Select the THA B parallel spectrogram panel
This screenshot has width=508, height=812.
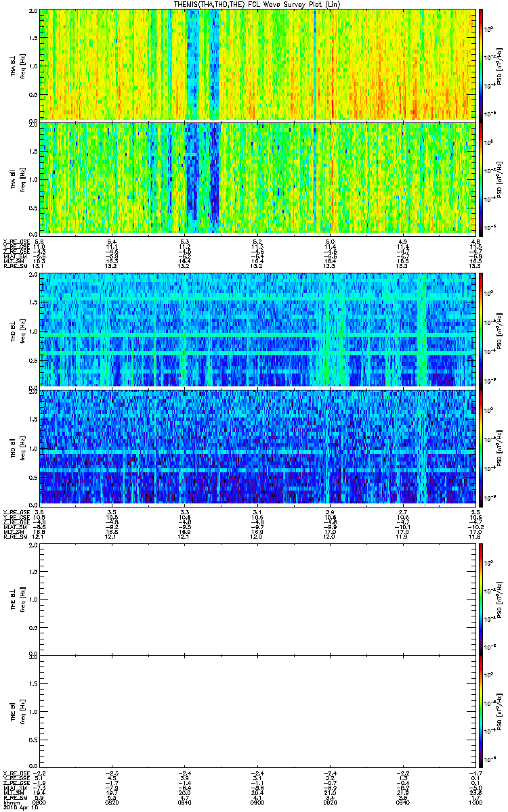click(x=258, y=178)
